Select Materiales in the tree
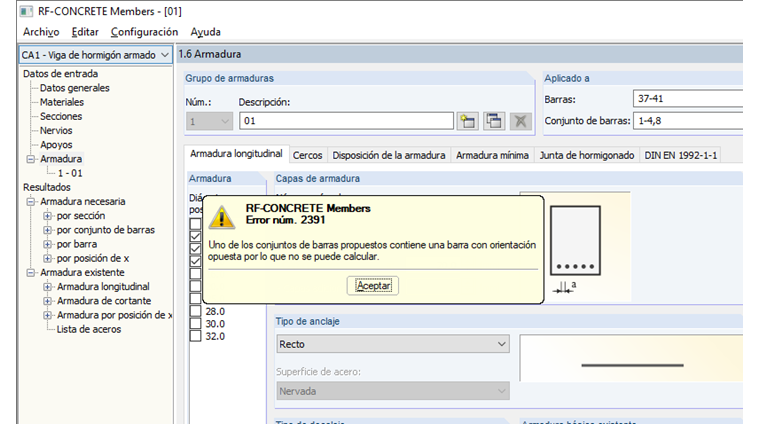Image resolution: width=760 pixels, height=424 pixels. click(x=62, y=102)
